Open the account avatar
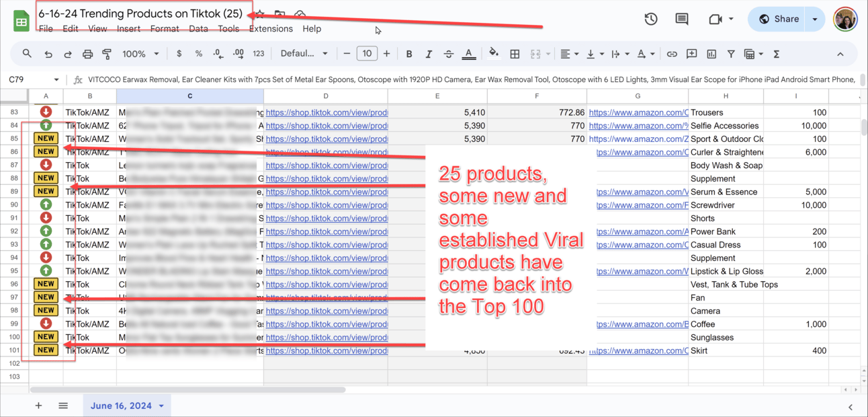868x417 pixels. point(845,20)
